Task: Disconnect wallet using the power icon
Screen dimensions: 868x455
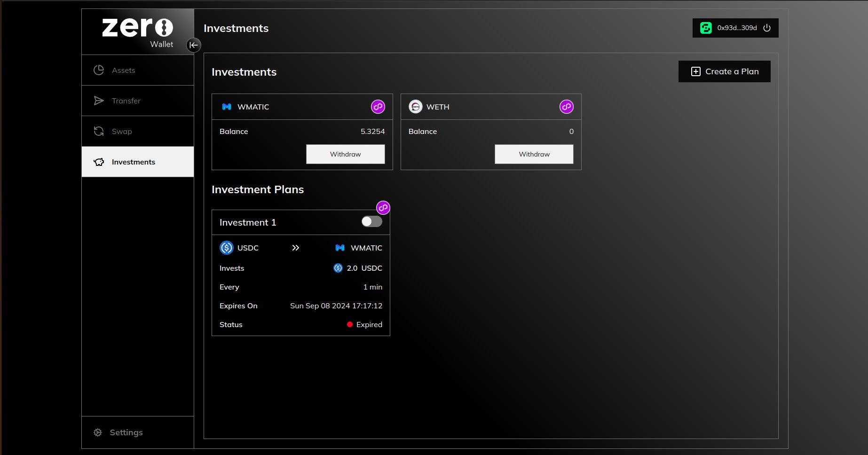Action: click(x=767, y=28)
